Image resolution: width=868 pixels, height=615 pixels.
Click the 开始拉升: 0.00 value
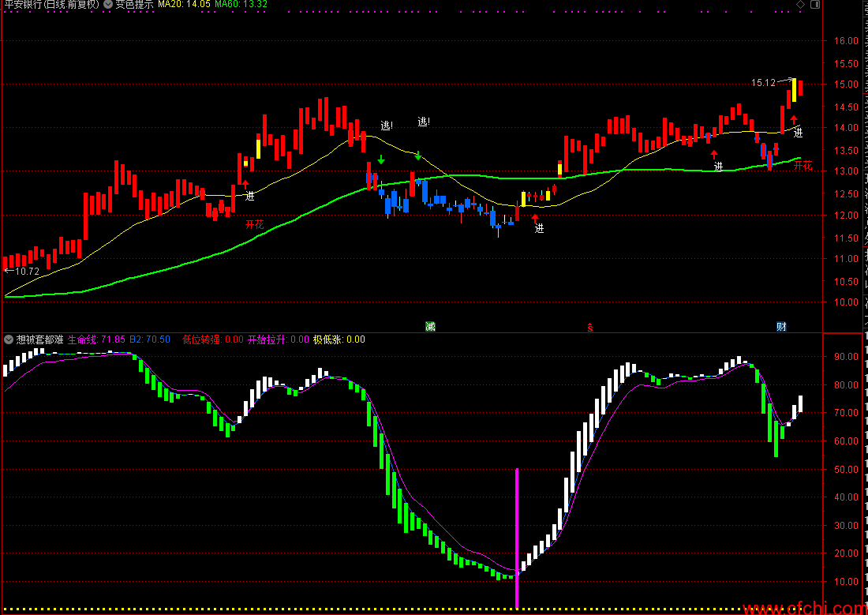click(x=279, y=339)
